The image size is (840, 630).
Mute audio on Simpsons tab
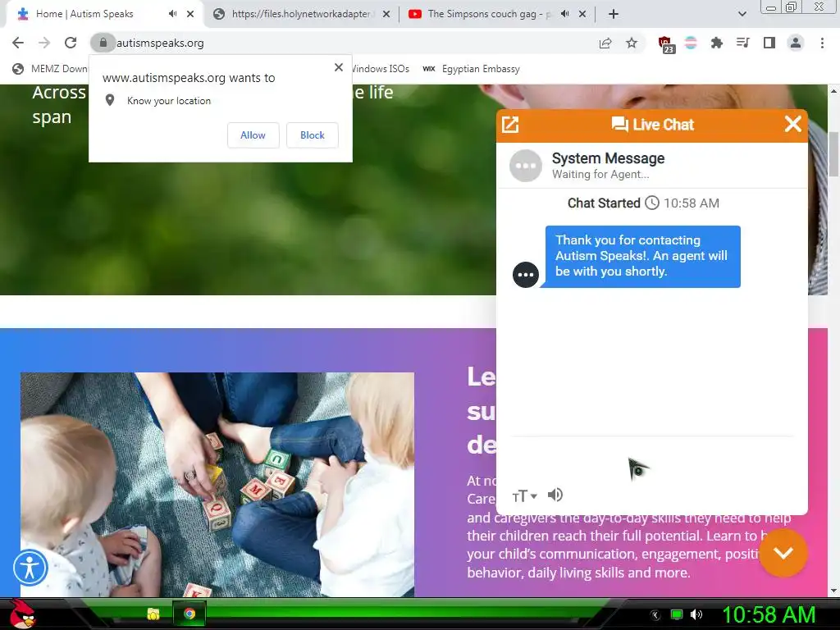point(564,14)
